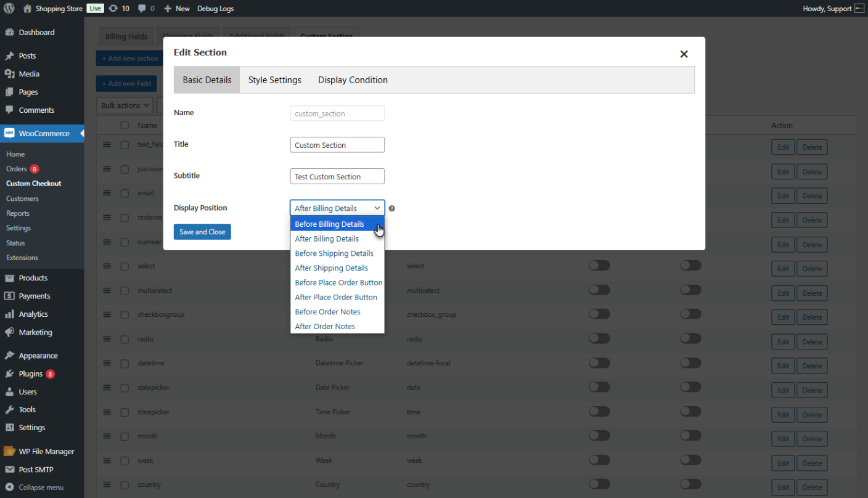Open the Bulk actions dropdown
The image size is (868, 498).
click(x=124, y=105)
